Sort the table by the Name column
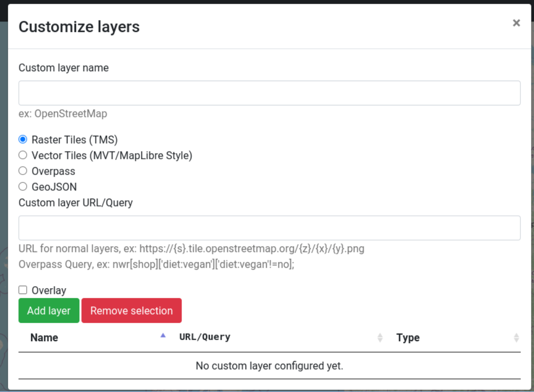The image size is (534, 392). pyautogui.click(x=44, y=337)
